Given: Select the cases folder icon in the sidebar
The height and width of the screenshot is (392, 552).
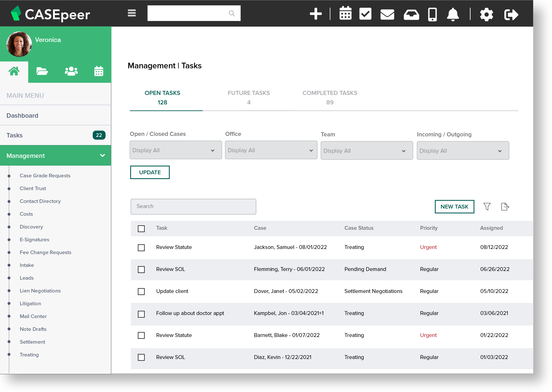Looking at the screenshot, I should (42, 71).
